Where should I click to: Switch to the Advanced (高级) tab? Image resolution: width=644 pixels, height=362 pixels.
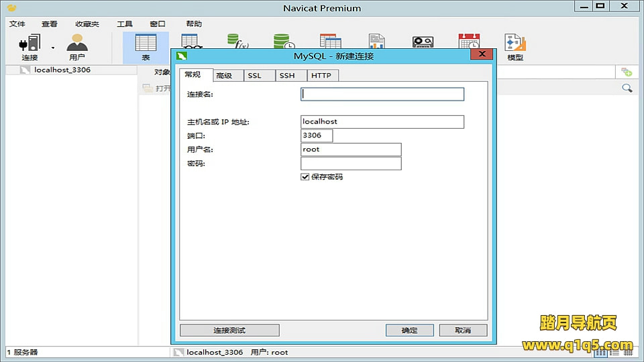click(224, 76)
